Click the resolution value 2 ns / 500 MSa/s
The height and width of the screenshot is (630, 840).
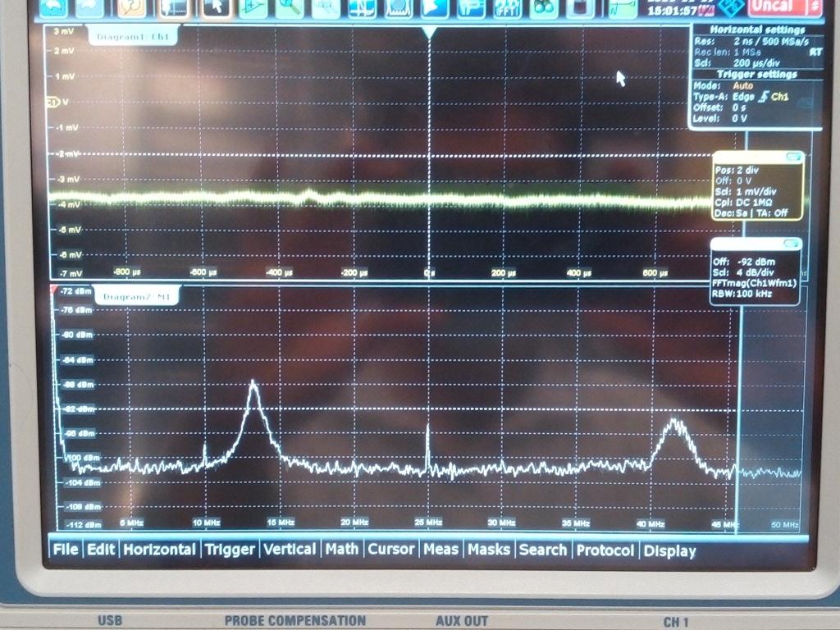click(x=771, y=41)
